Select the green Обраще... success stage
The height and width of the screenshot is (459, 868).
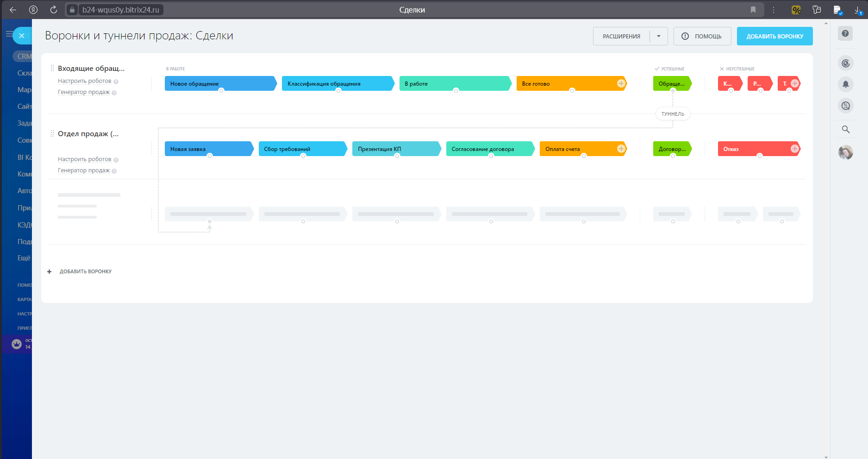(672, 83)
